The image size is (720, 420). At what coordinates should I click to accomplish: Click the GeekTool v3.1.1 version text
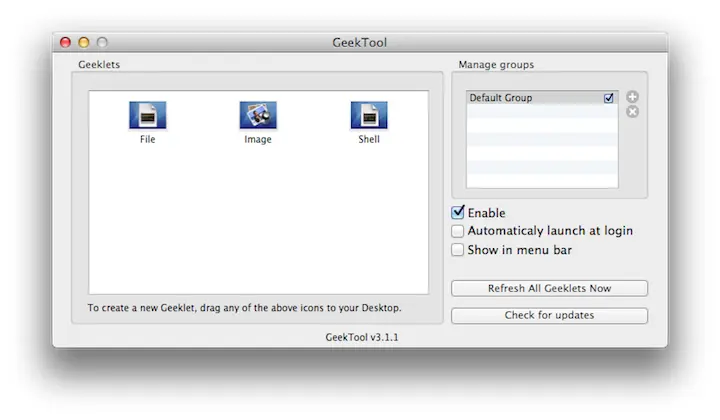(x=362, y=337)
